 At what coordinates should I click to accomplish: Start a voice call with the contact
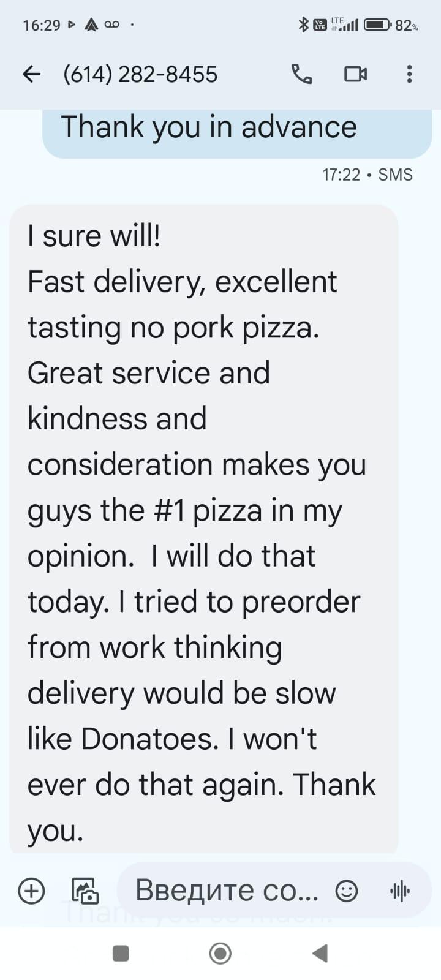(x=301, y=74)
